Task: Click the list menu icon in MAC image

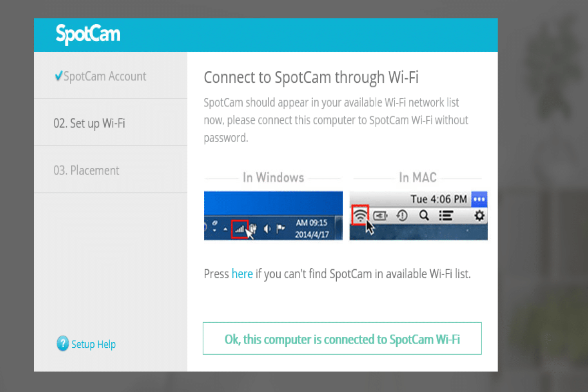Action: 446,216
